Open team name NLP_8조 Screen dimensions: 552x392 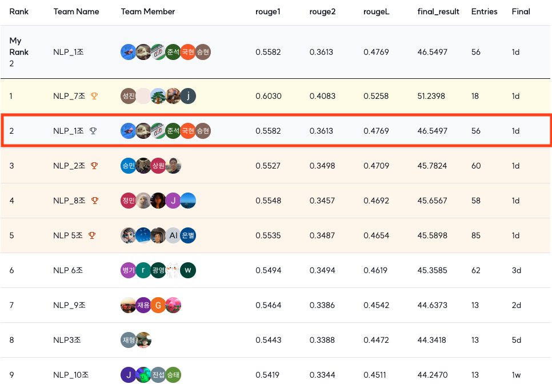[69, 200]
